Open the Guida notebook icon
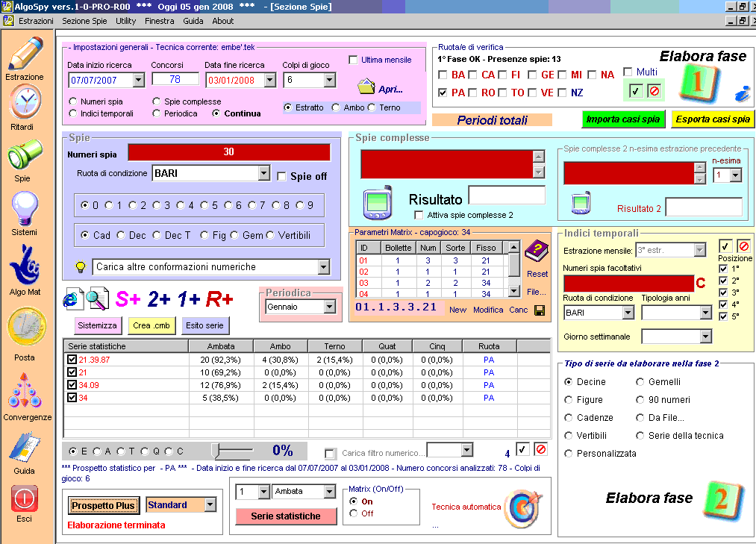 (25, 448)
